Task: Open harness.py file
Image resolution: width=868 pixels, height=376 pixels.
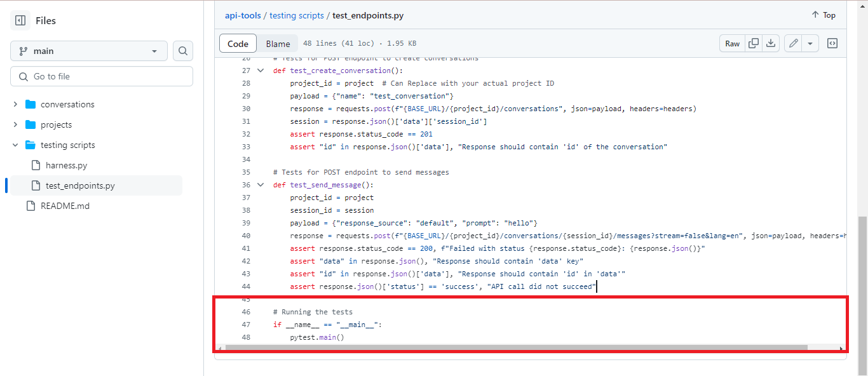Action: (67, 165)
